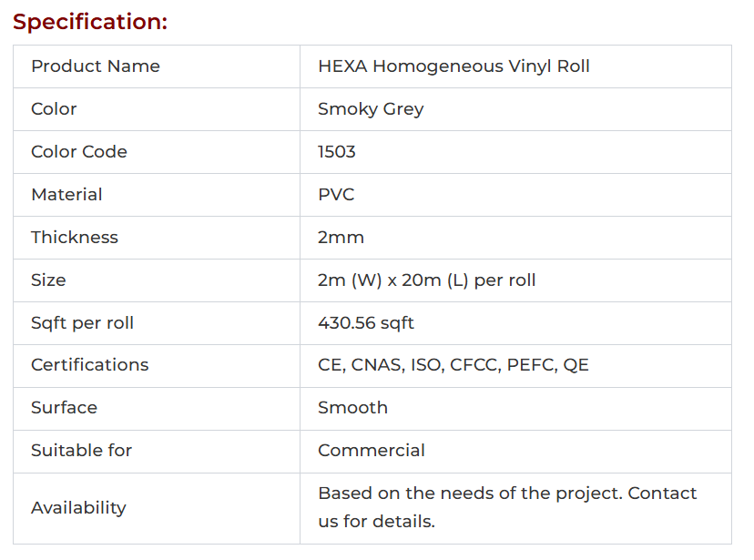Click the CE, CNAS, ISO certifications list
The image size is (754, 560).
tap(453, 365)
